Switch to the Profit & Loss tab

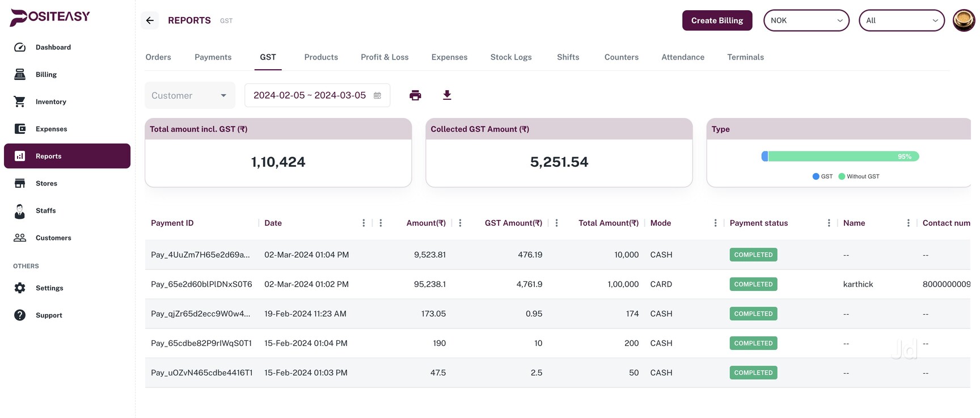[385, 57]
